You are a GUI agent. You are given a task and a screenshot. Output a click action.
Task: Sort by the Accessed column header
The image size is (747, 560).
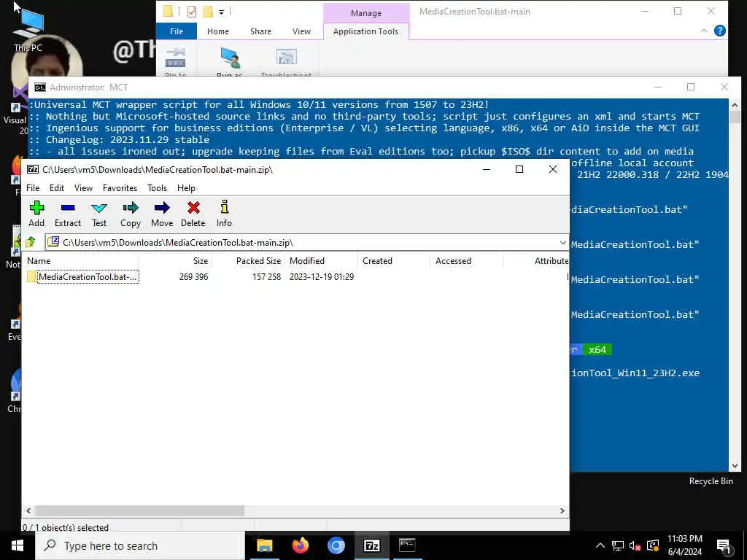pyautogui.click(x=453, y=261)
